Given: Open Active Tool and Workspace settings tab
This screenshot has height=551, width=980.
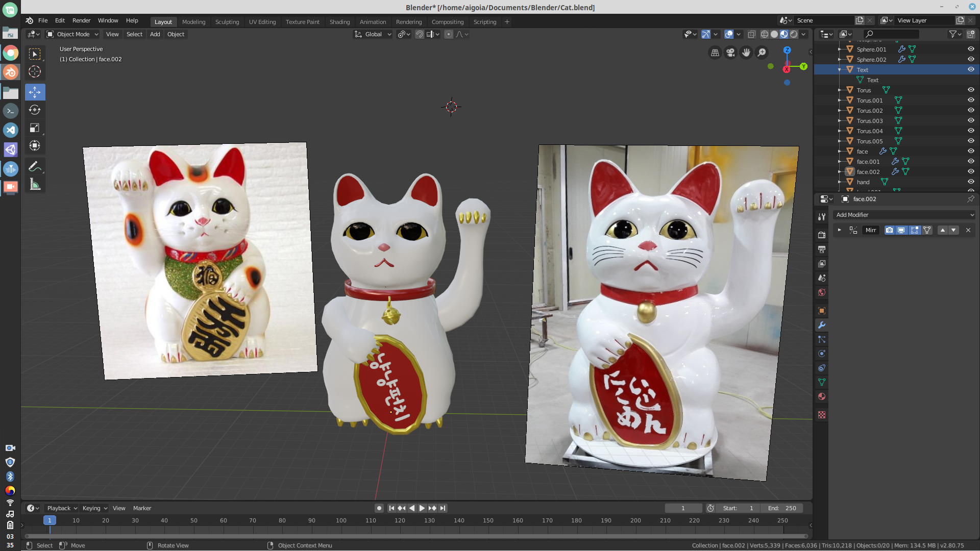Looking at the screenshot, I should (822, 217).
